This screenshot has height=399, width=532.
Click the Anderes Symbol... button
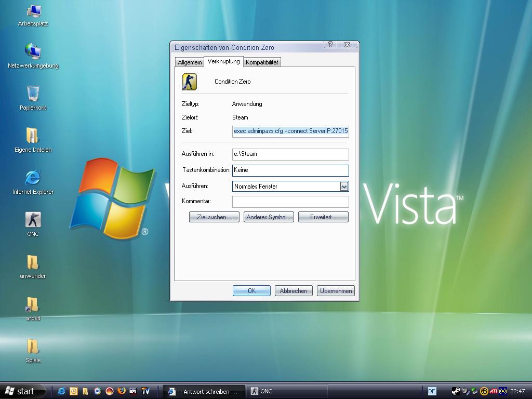tap(269, 217)
